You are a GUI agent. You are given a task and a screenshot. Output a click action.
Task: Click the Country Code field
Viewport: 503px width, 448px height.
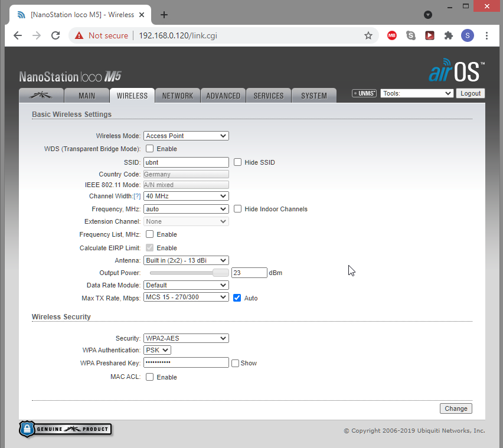(186, 174)
